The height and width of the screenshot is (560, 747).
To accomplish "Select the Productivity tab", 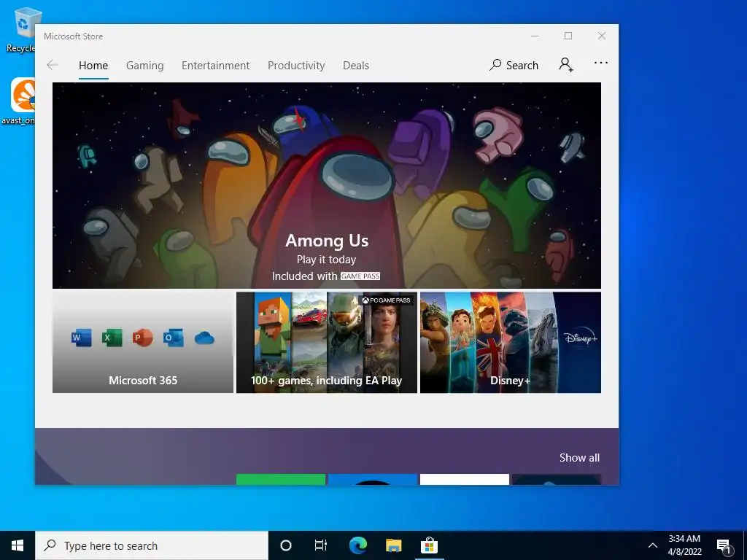I will pyautogui.click(x=296, y=65).
